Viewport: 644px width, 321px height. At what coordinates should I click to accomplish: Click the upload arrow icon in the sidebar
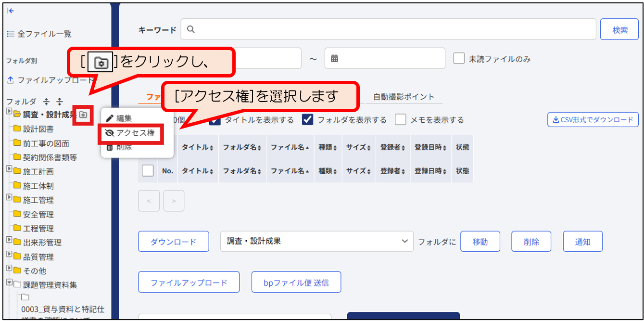click(11, 80)
